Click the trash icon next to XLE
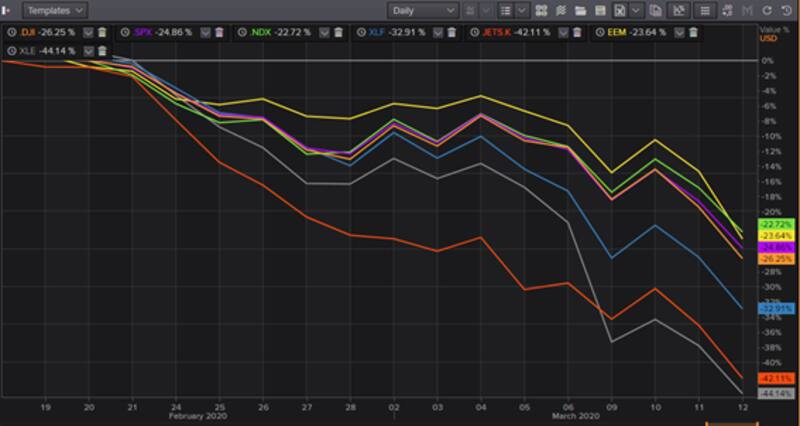This screenshot has width=800, height=426. click(x=102, y=50)
